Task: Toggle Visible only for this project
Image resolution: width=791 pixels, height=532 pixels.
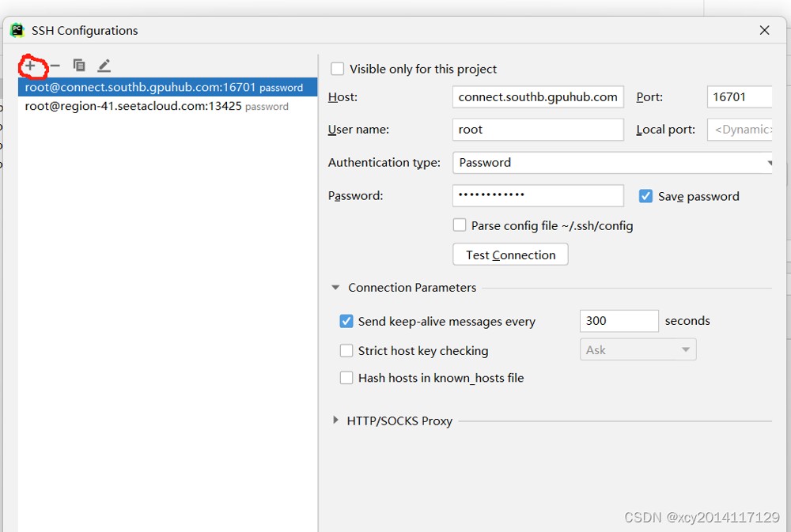Action: pos(337,69)
